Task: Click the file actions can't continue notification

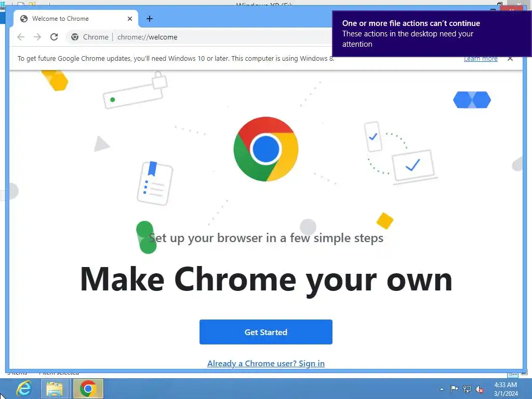Action: (x=432, y=34)
